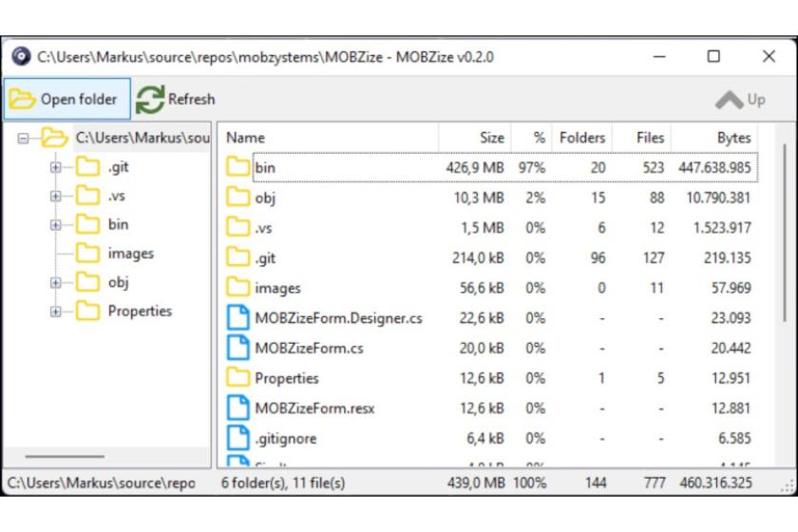Click the 447.638.985 bytes value
Image resolution: width=798 pixels, height=532 pixels.
point(714,167)
